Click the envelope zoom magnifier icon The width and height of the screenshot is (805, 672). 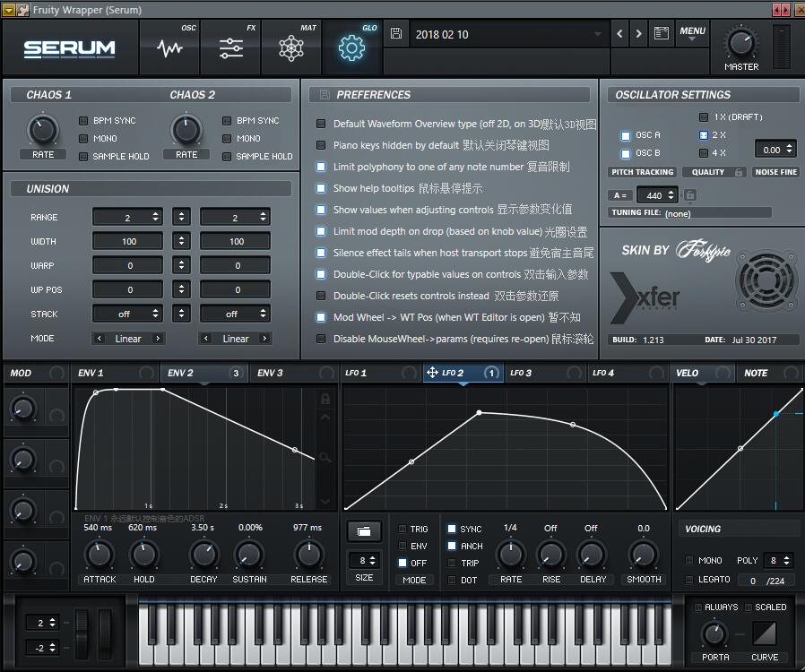point(325,457)
